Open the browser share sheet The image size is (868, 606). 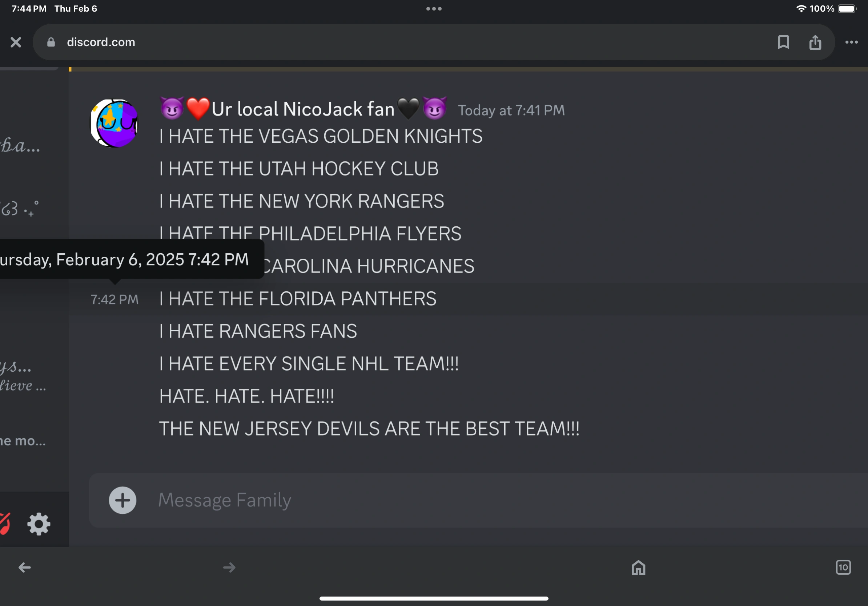(815, 42)
